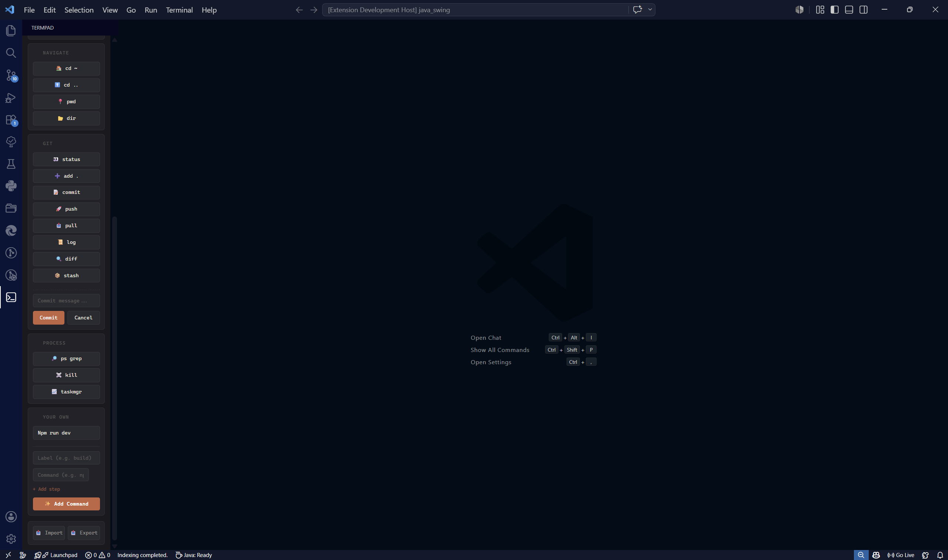Run the pwd command button
The height and width of the screenshot is (560, 948).
[x=66, y=101]
